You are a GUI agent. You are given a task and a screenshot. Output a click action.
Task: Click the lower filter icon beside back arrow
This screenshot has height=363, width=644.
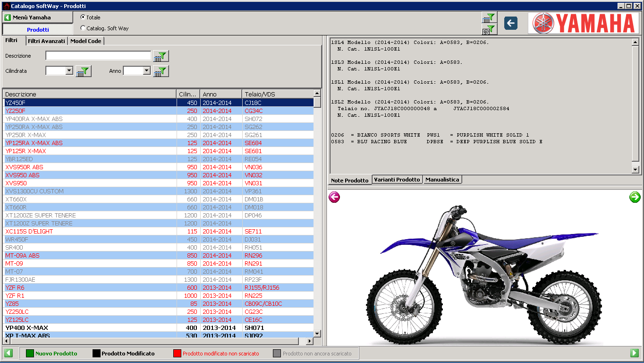pos(489,30)
